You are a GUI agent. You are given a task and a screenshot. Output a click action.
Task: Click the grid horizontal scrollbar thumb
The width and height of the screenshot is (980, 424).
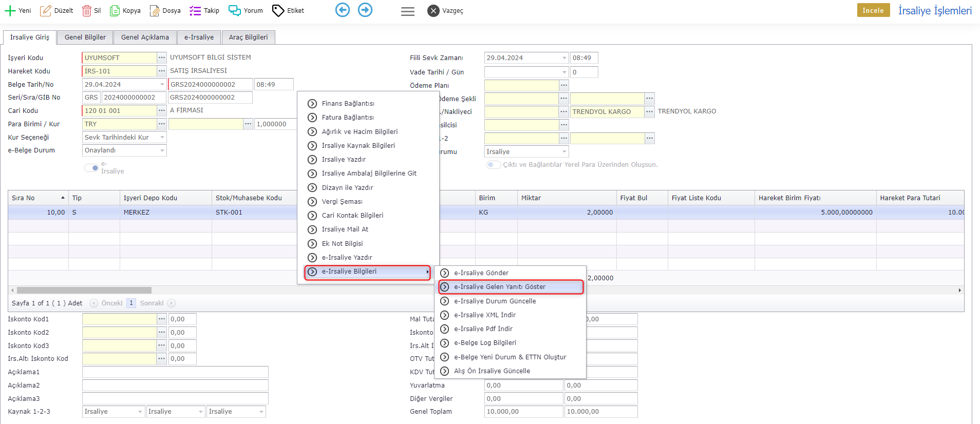coord(84,291)
